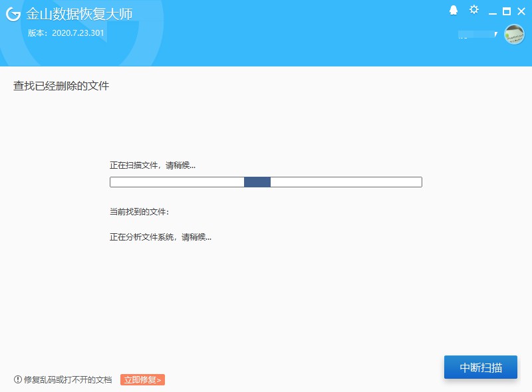
Task: Click the scan progress bar
Action: pos(266,181)
